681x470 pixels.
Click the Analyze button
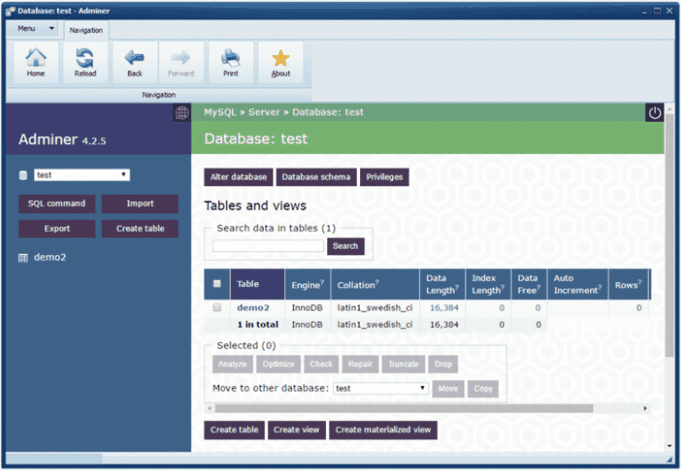pyautogui.click(x=232, y=364)
